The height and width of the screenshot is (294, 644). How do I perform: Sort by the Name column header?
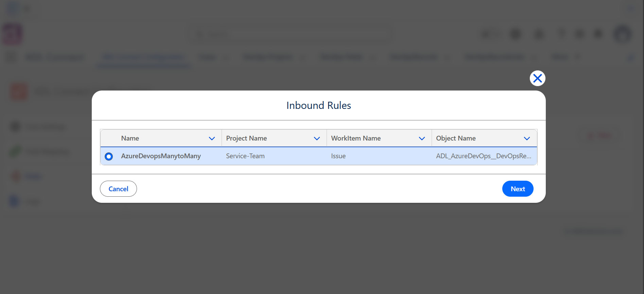coord(130,138)
